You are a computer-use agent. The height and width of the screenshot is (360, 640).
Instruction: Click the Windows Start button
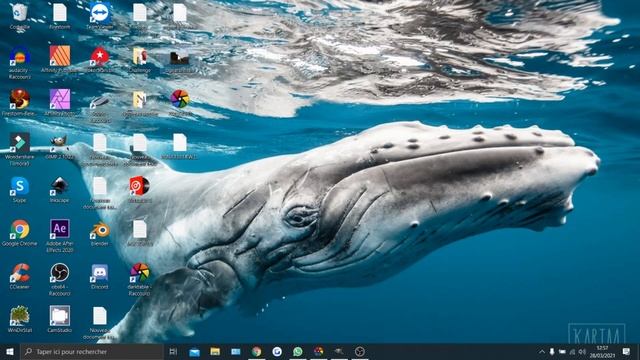(x=10, y=351)
